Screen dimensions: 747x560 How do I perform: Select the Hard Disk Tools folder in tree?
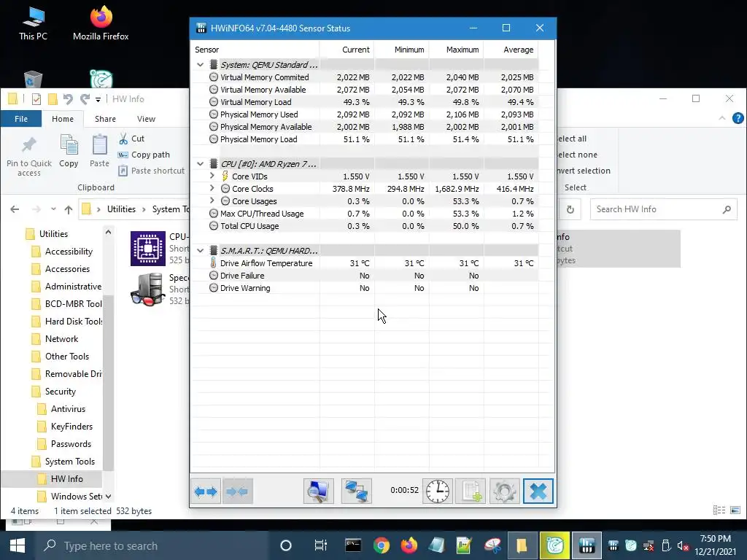(68, 322)
